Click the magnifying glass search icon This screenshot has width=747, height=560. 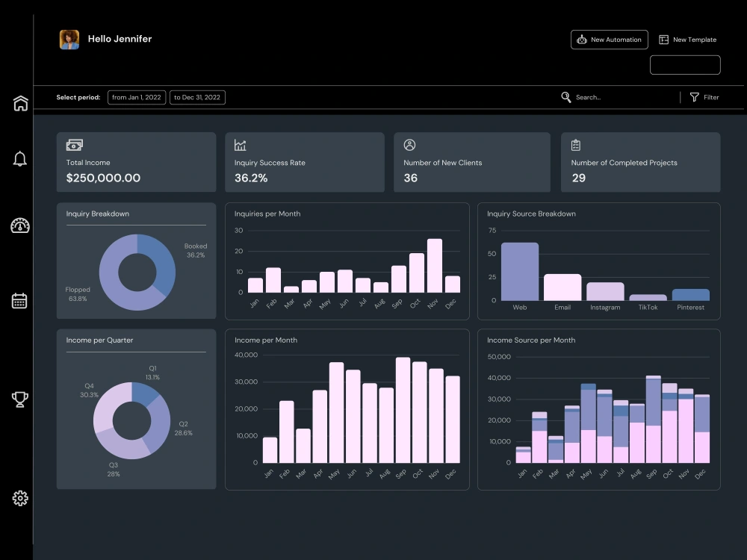coord(566,97)
